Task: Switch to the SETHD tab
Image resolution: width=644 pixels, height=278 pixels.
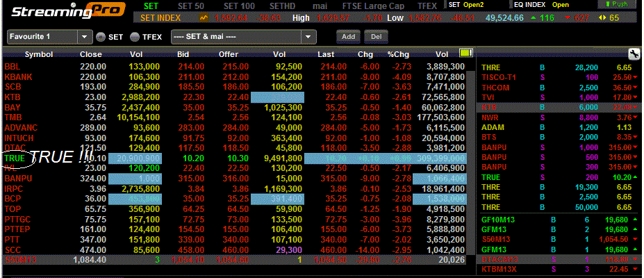Action: coord(283,6)
